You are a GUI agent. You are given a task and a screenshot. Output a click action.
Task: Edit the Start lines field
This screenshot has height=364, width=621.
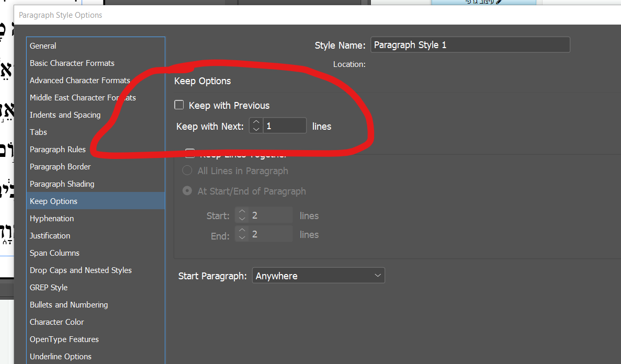pyautogui.click(x=270, y=215)
